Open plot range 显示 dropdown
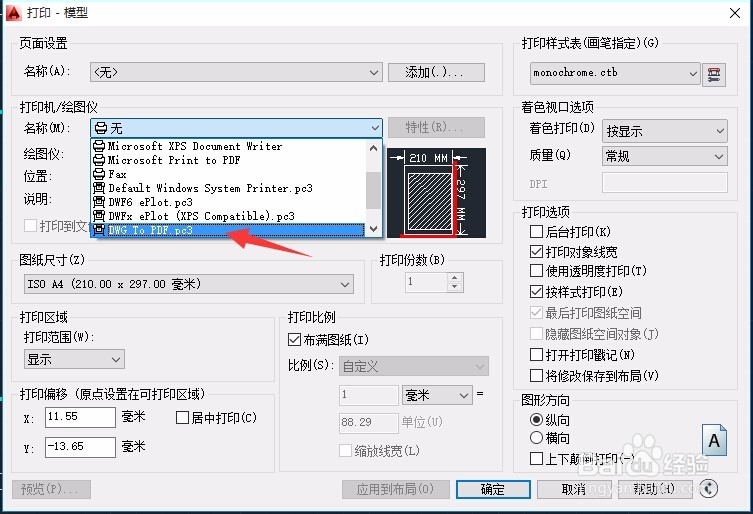Viewport: 753px width, 514px height. 74,359
